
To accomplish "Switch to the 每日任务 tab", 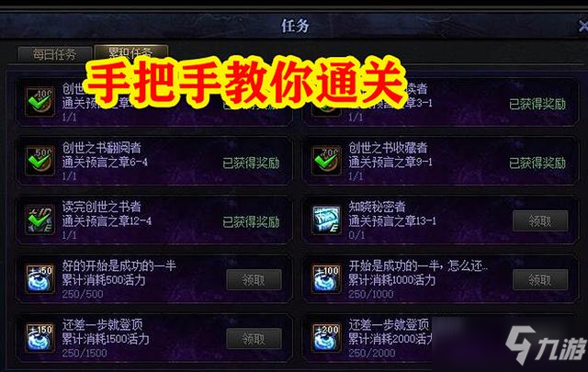I will 55,54.
